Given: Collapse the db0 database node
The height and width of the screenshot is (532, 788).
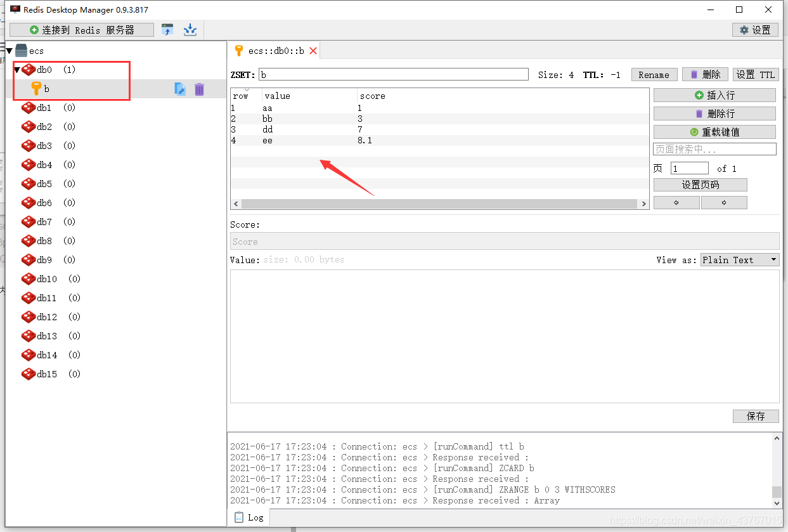Looking at the screenshot, I should point(17,70).
